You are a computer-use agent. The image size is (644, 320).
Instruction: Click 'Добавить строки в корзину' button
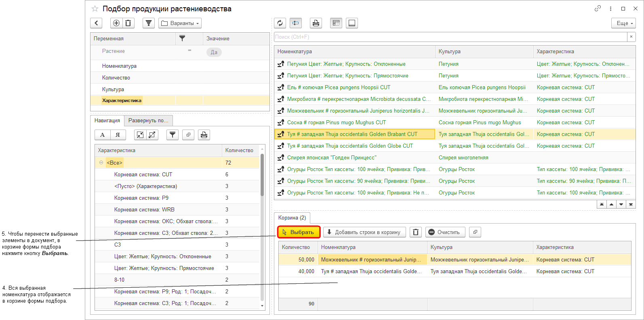click(x=364, y=232)
